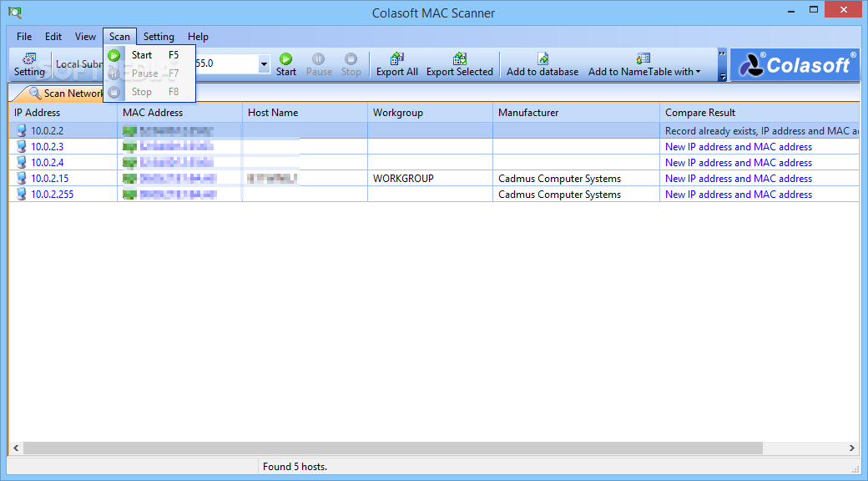The image size is (868, 481).
Task: Click computer icon beside 10.0.2.2
Action: pyautogui.click(x=21, y=131)
